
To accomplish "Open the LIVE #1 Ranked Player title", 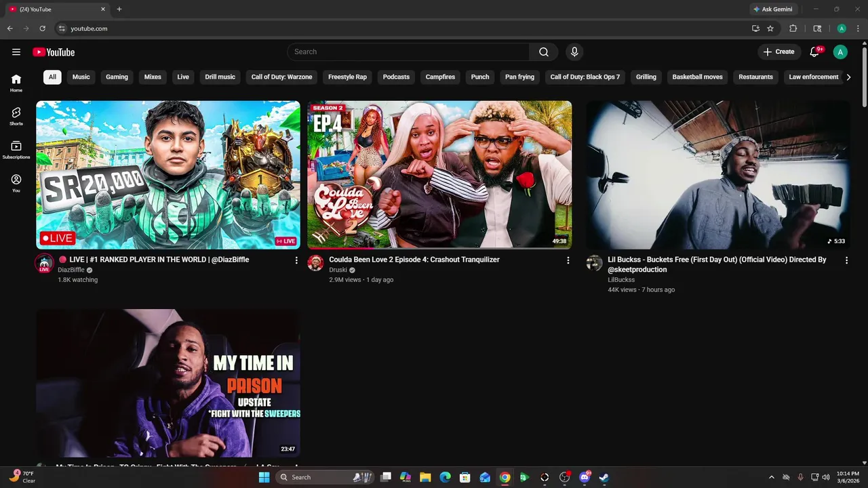I will point(154,260).
